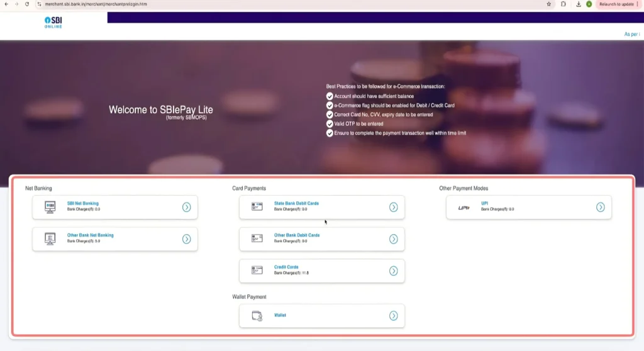The height and width of the screenshot is (351, 644).
Task: Open the Credit Cards arrow chevron
Action: 393,270
